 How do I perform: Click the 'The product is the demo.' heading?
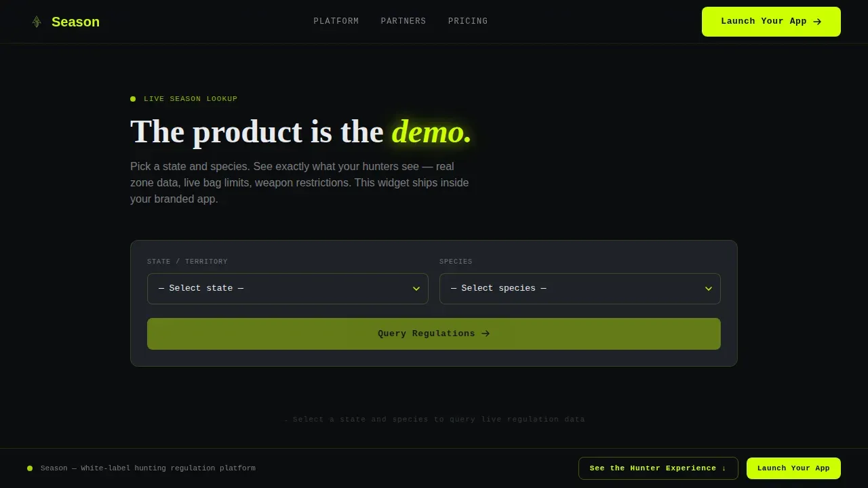coord(300,131)
